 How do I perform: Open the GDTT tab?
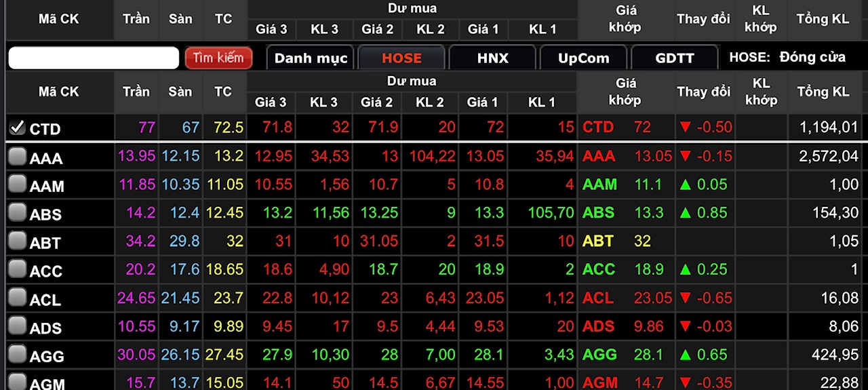(674, 58)
